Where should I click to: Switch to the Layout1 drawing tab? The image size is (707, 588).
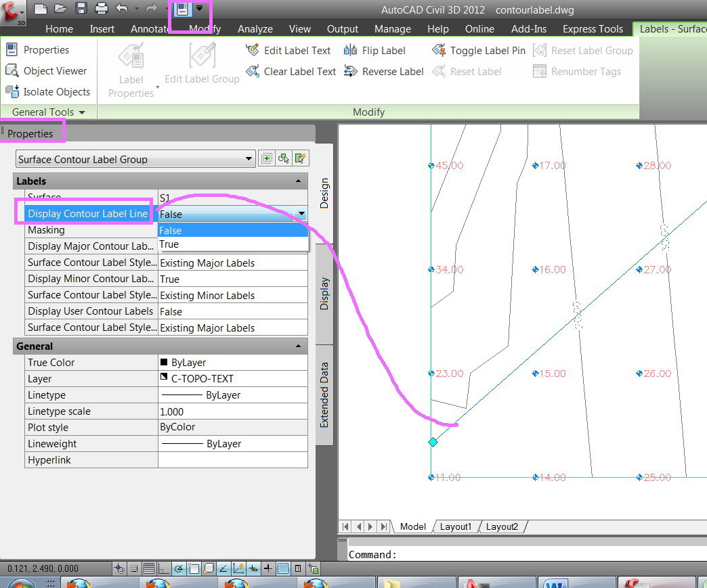(456, 526)
